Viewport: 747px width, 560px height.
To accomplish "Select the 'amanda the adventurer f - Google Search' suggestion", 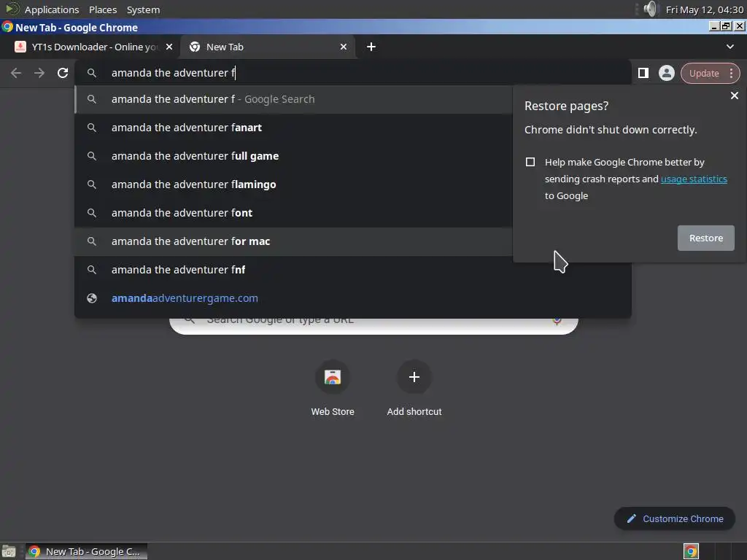I will 293,99.
